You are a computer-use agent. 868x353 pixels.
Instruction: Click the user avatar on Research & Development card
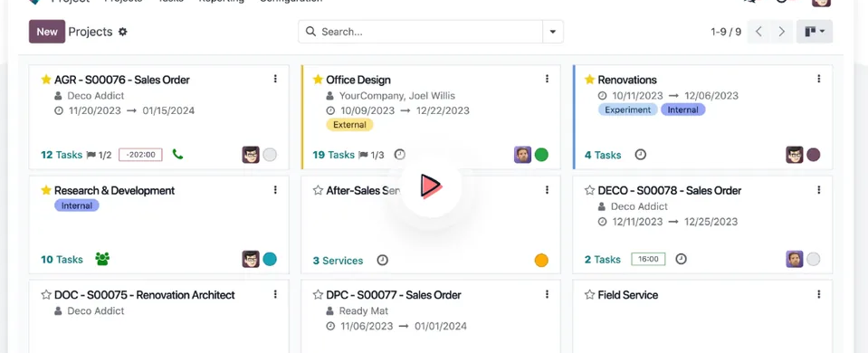pyautogui.click(x=251, y=259)
